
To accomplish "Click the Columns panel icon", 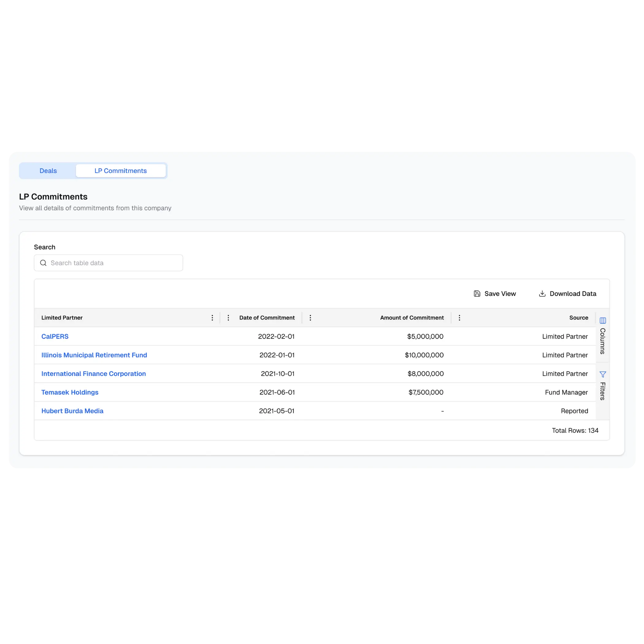I will pyautogui.click(x=603, y=321).
